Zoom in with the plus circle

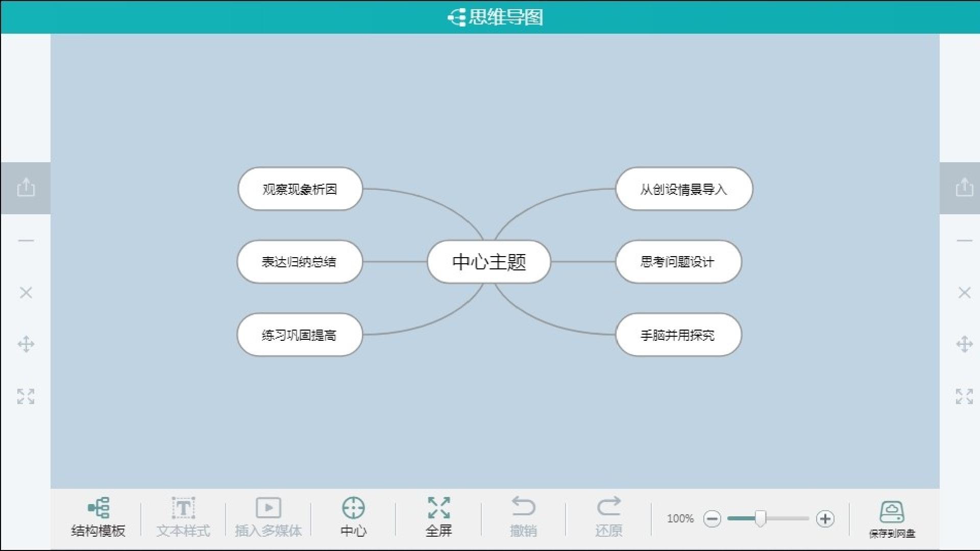click(x=825, y=519)
